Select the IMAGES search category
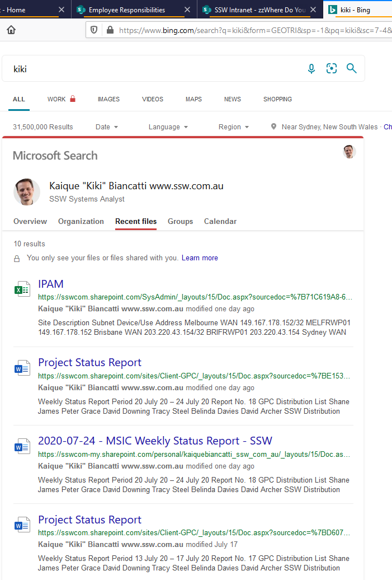The height and width of the screenshot is (580, 392). pyautogui.click(x=108, y=99)
